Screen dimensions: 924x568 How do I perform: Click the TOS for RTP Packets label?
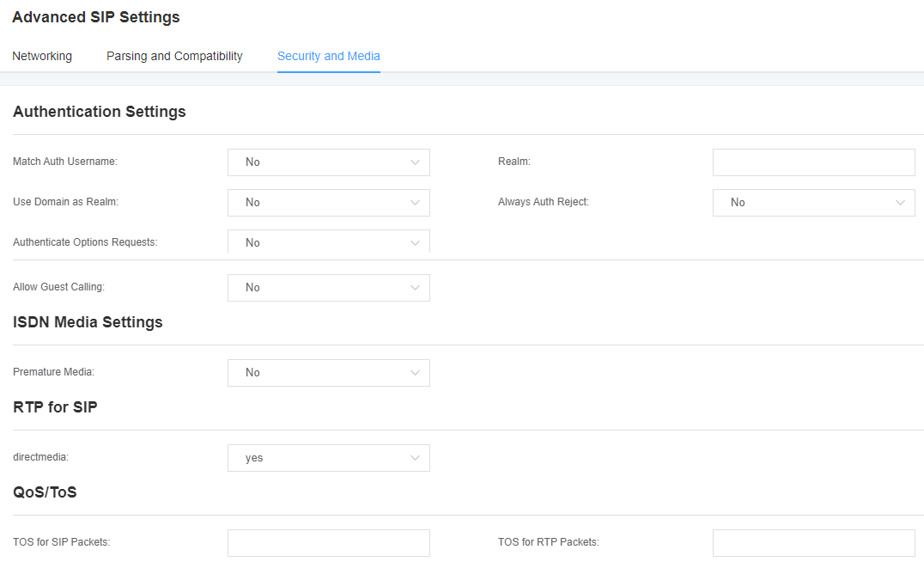click(x=549, y=542)
